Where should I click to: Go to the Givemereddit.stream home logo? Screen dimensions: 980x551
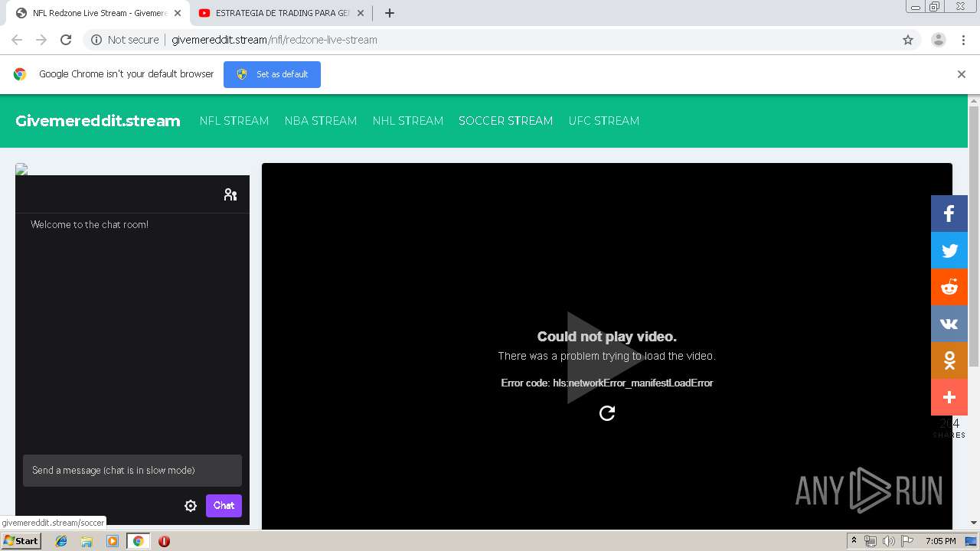(98, 121)
